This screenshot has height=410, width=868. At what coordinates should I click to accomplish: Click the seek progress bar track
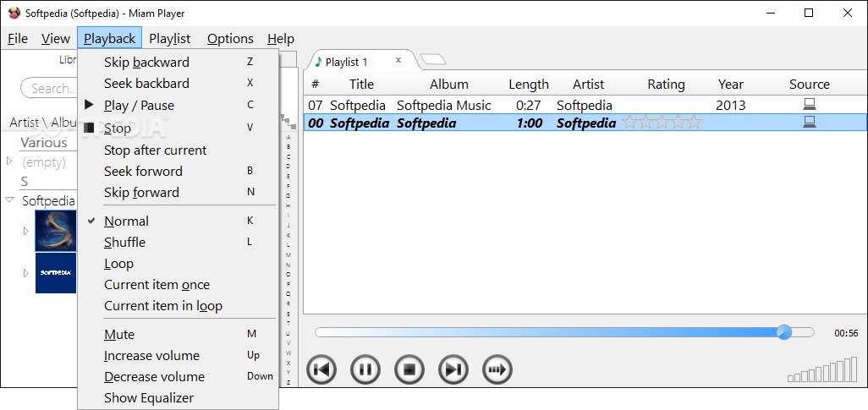(564, 332)
